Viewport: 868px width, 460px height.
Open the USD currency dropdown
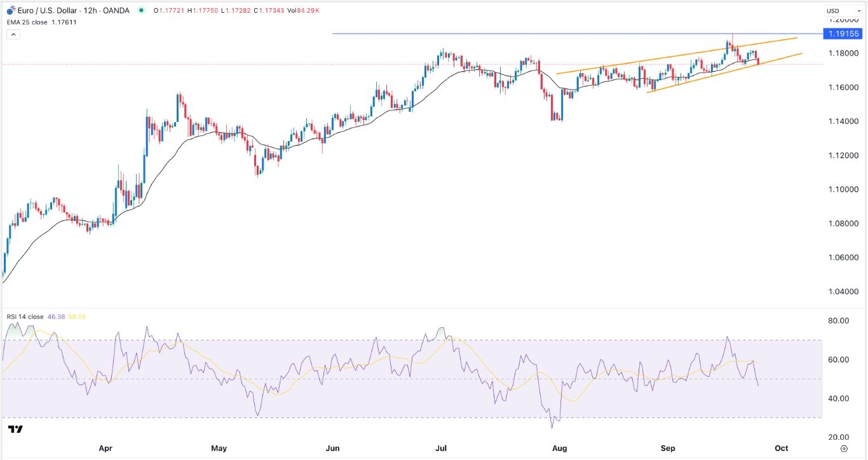[843, 10]
